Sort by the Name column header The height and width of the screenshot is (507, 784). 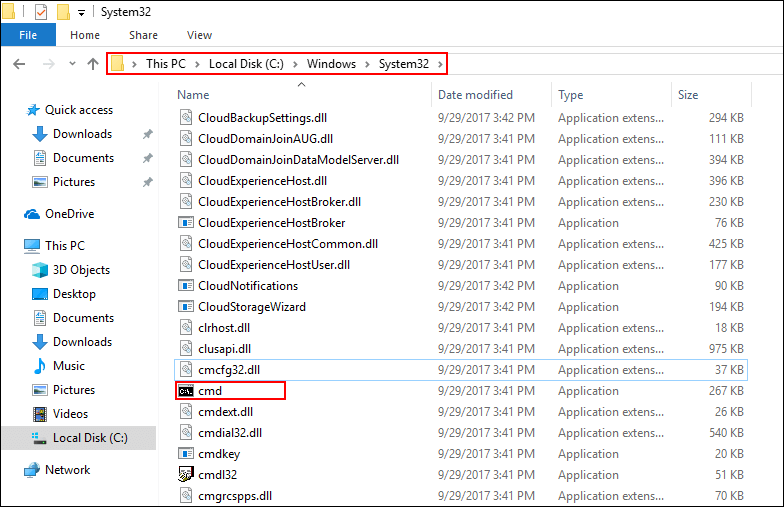193,95
